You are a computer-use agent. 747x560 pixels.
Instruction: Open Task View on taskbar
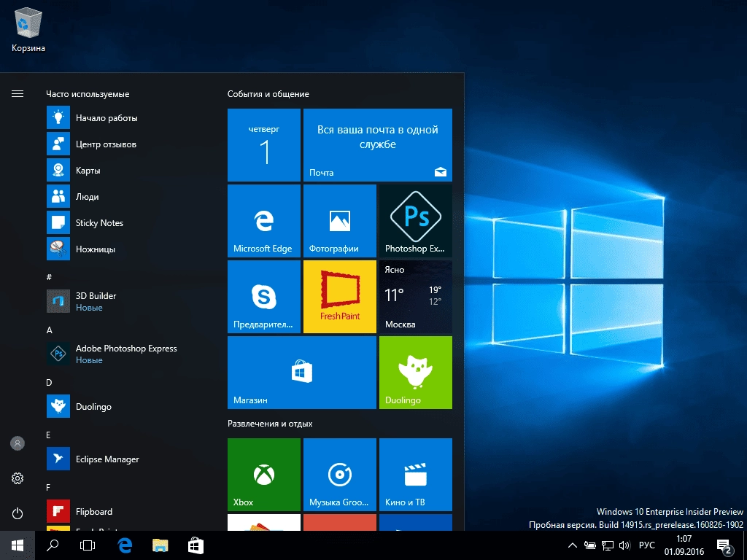click(x=88, y=545)
